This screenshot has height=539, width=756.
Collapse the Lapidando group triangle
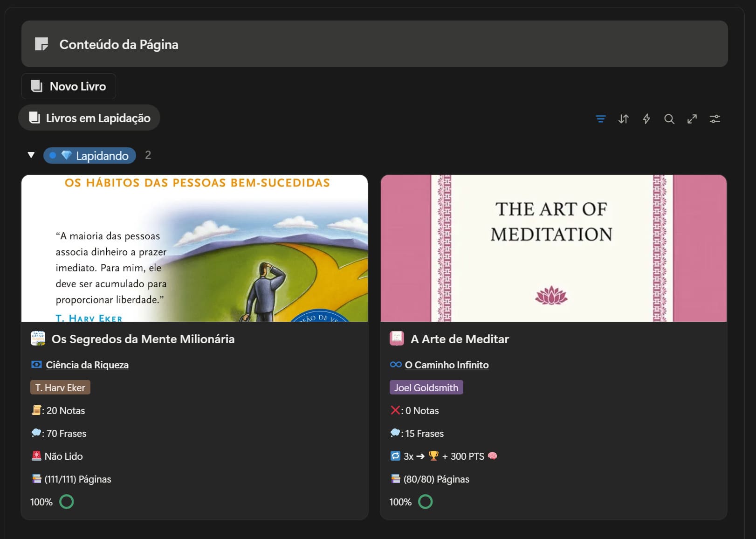pos(31,155)
